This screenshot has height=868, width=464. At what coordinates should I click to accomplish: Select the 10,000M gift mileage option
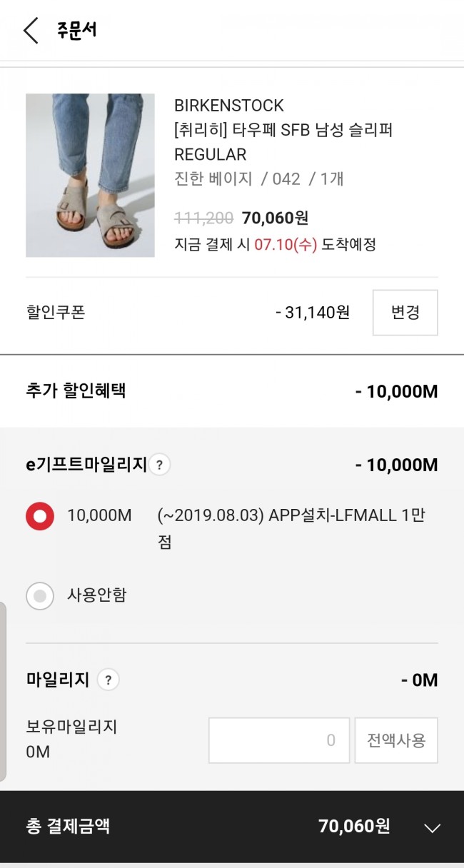[x=40, y=516]
